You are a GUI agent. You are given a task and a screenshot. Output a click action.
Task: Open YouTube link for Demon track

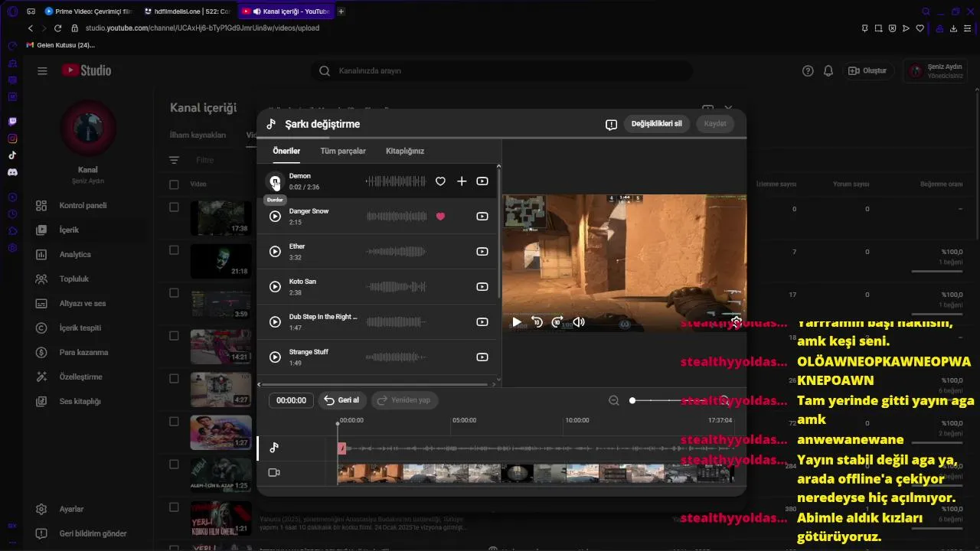coord(482,181)
